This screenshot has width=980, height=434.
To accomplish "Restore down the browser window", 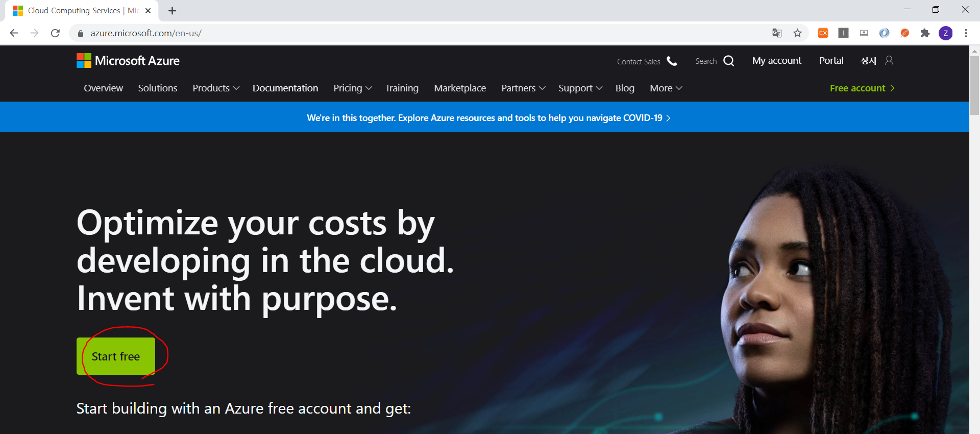I will click(x=936, y=9).
